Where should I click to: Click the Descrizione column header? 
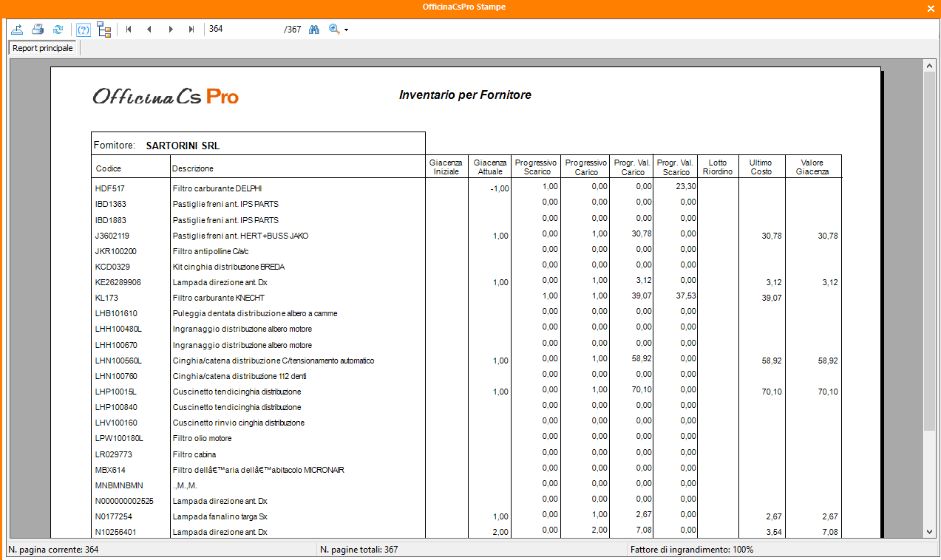[193, 168]
